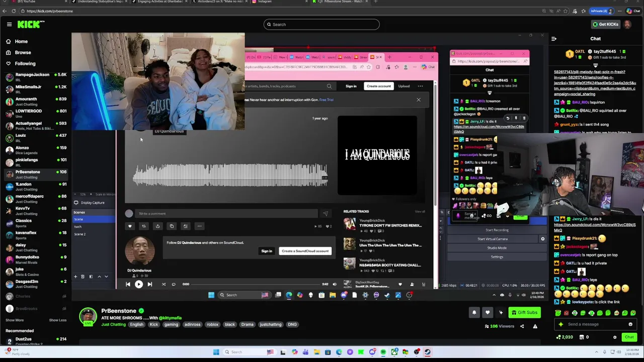Click the Kick search field
Image resolution: width=644 pixels, height=362 pixels.
pyautogui.click(x=321, y=24)
